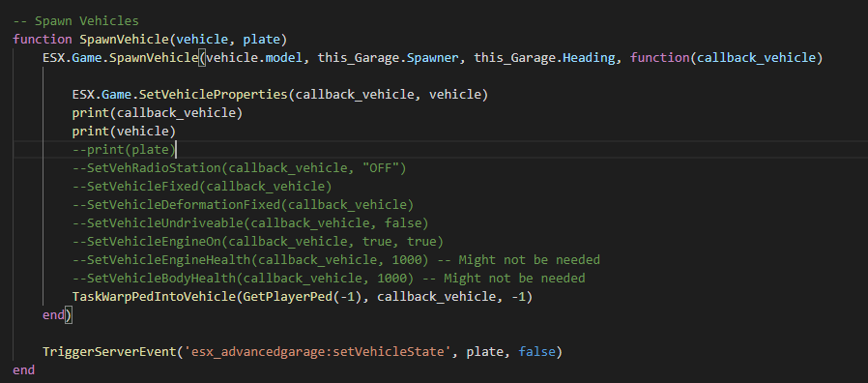
Task: Click the print(vehicle) line
Action: (x=124, y=132)
